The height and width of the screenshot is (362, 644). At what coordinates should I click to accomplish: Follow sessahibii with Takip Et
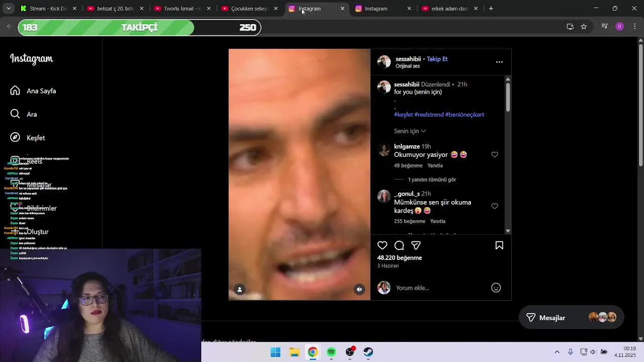437,59
